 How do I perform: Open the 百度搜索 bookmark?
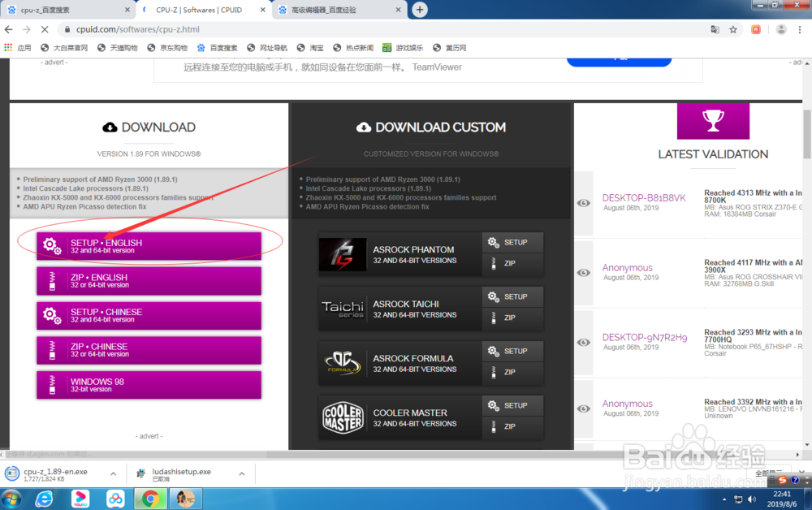pos(218,48)
